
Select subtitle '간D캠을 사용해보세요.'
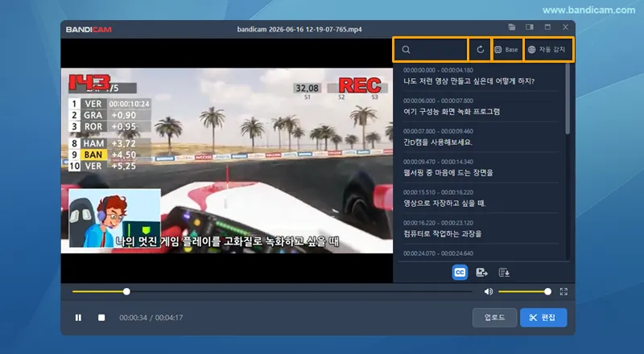pyautogui.click(x=437, y=142)
